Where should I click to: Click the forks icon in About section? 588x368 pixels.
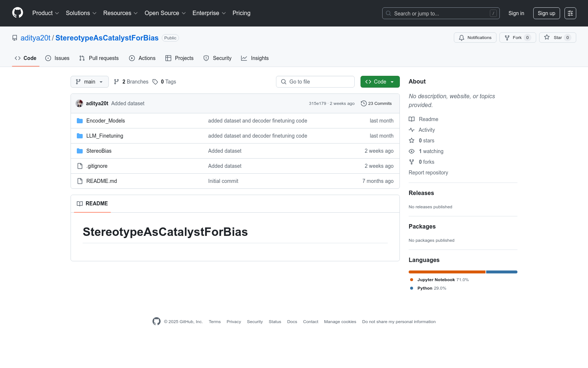[412, 162]
